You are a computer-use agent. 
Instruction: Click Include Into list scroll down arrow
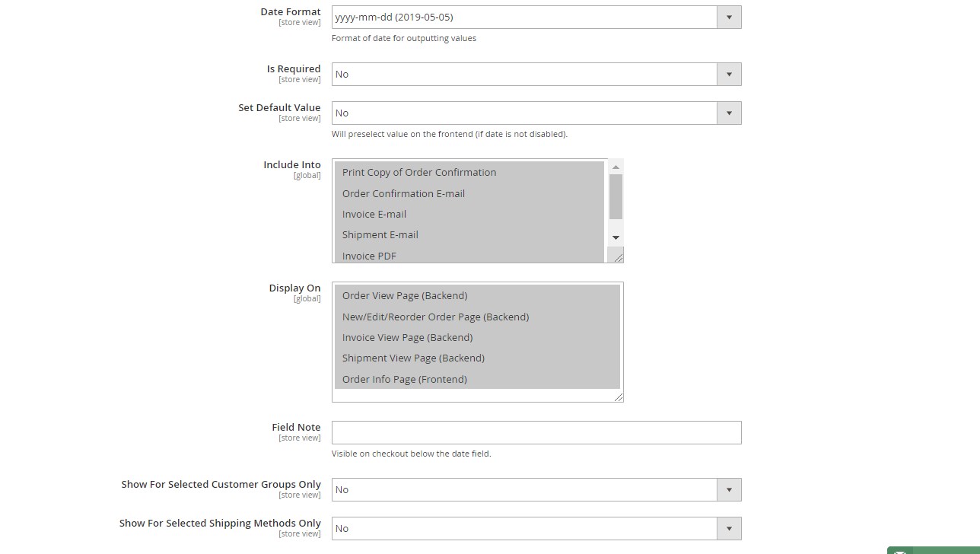616,237
